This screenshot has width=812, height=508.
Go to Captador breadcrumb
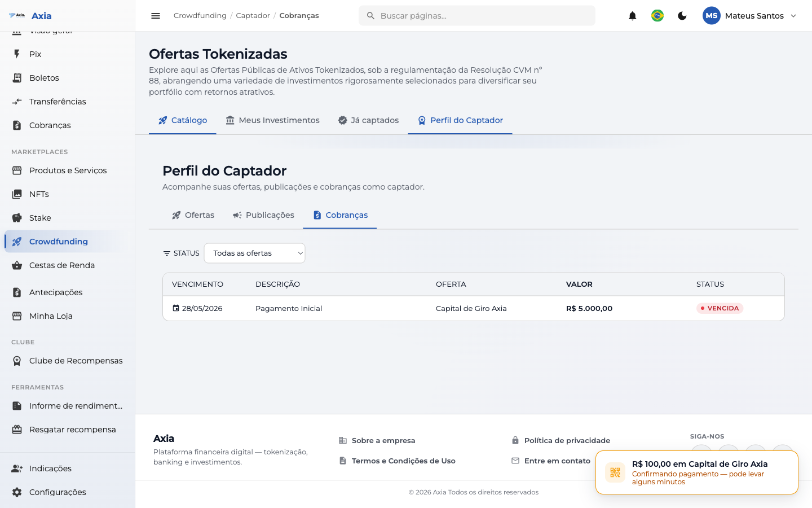(253, 16)
